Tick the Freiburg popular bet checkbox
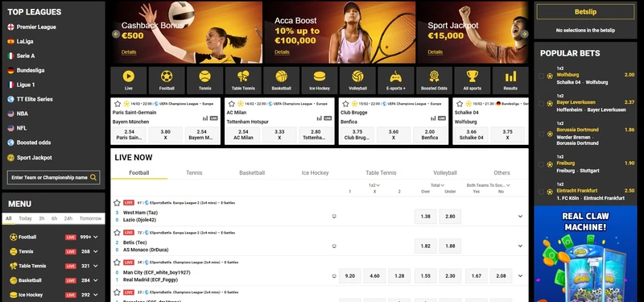The image size is (644, 302). pos(541,164)
